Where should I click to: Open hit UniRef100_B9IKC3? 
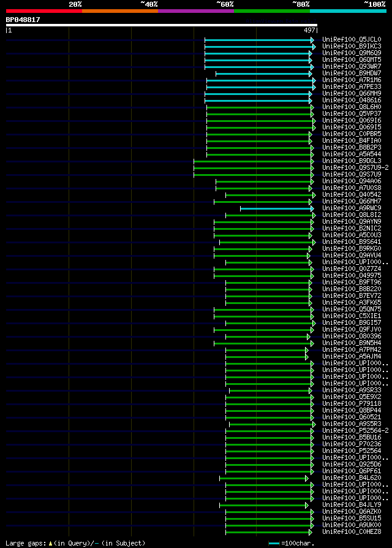click(352, 46)
